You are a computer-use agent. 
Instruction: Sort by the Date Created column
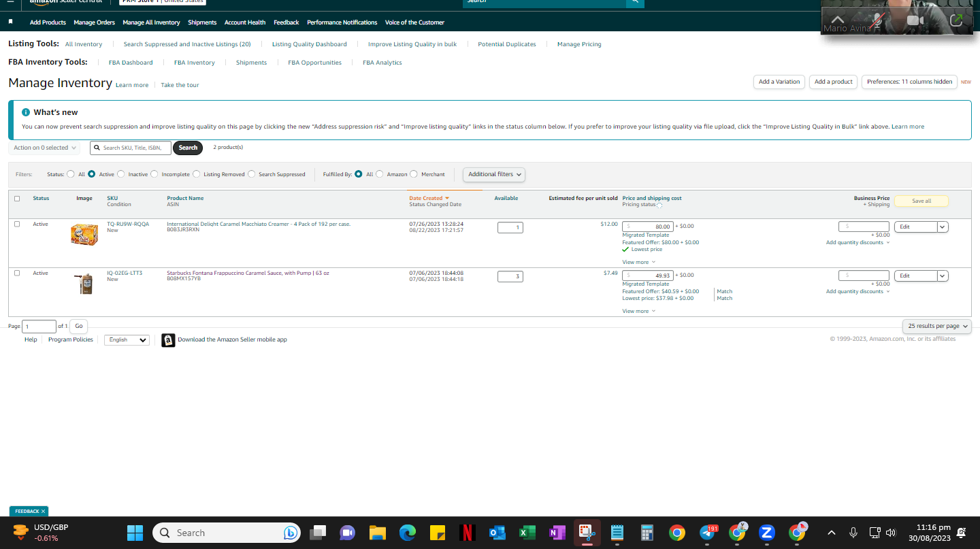[x=429, y=198]
